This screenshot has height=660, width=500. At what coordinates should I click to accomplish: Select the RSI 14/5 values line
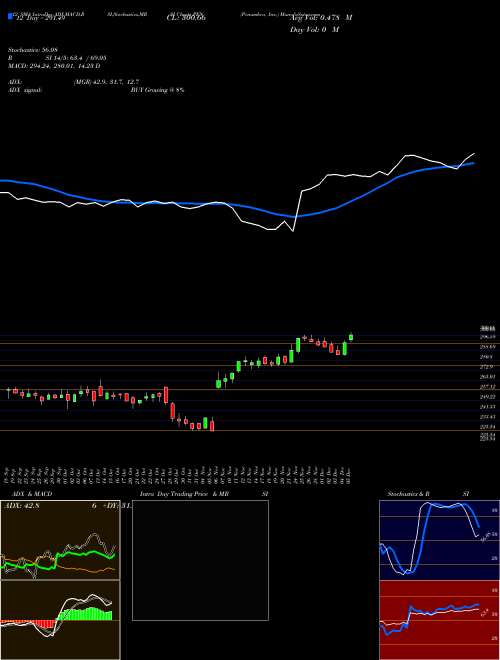[x=57, y=59]
